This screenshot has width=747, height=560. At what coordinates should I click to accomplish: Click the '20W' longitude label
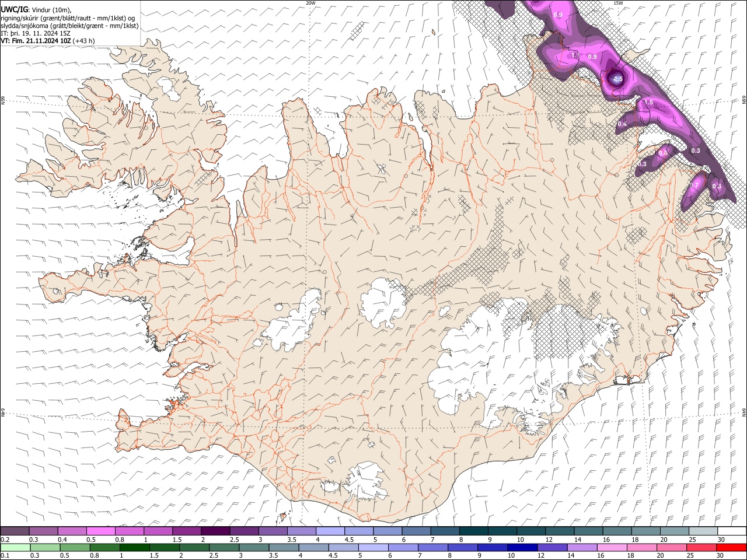point(310,3)
